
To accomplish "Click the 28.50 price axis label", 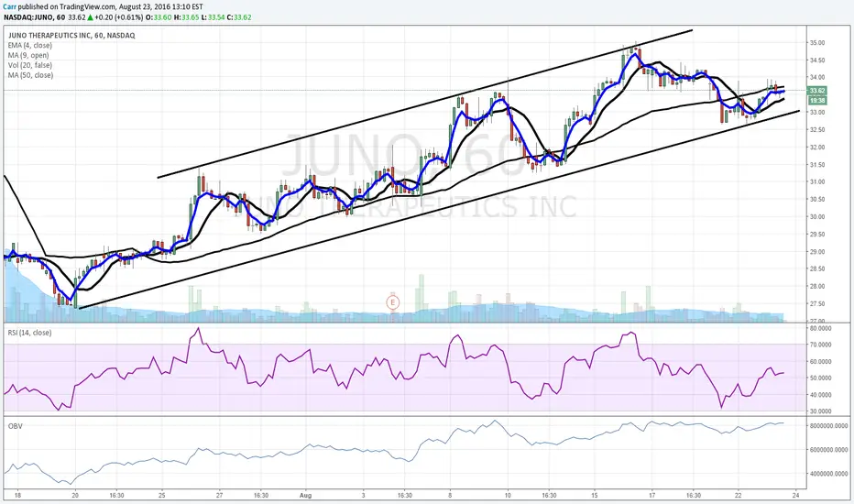I will click(817, 268).
